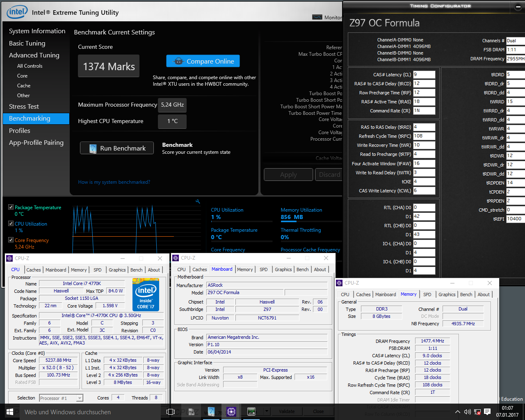Open Basic Tuning in XTU sidebar
The image size is (525, 420).
pos(27,43)
